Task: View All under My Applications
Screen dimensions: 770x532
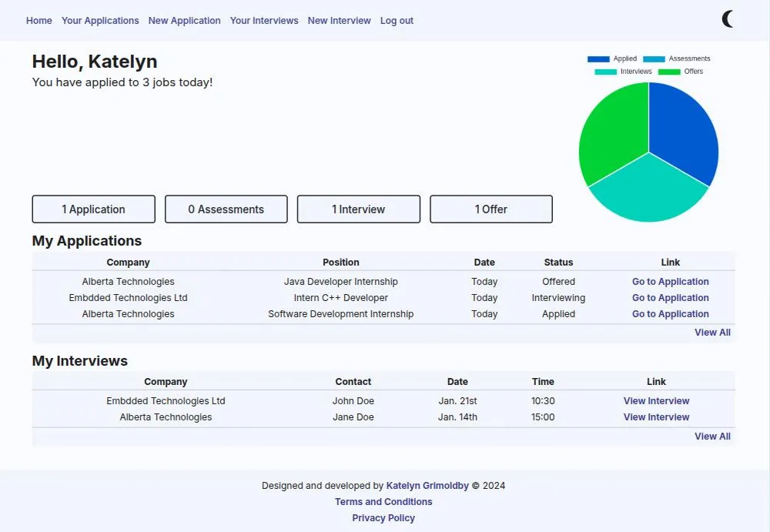Action: point(712,333)
